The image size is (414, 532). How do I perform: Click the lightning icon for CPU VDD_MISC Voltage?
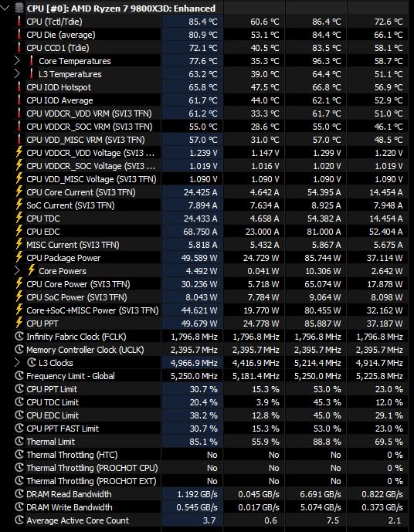click(19, 179)
